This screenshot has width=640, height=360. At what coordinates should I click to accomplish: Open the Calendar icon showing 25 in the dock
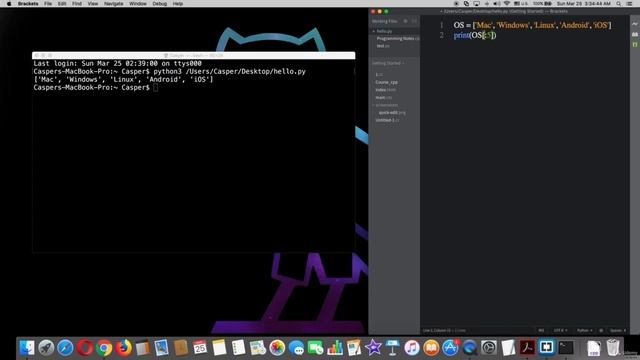click(x=200, y=348)
